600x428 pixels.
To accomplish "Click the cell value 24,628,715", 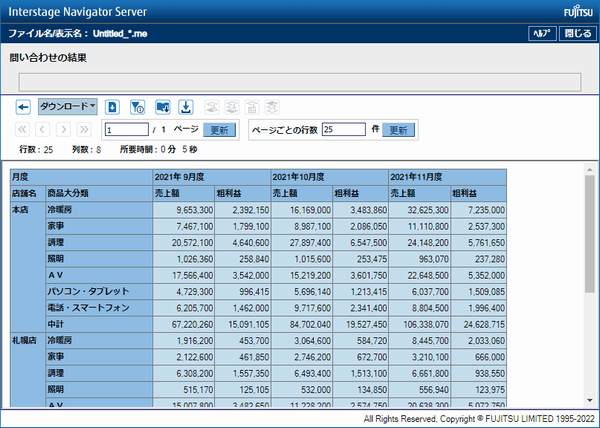I will click(x=478, y=324).
